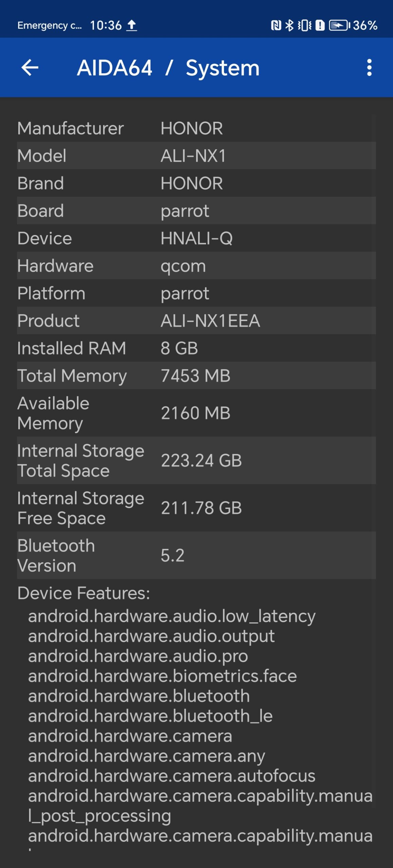Select the Model ALI-NX1 row
393x868 pixels.
(x=196, y=156)
